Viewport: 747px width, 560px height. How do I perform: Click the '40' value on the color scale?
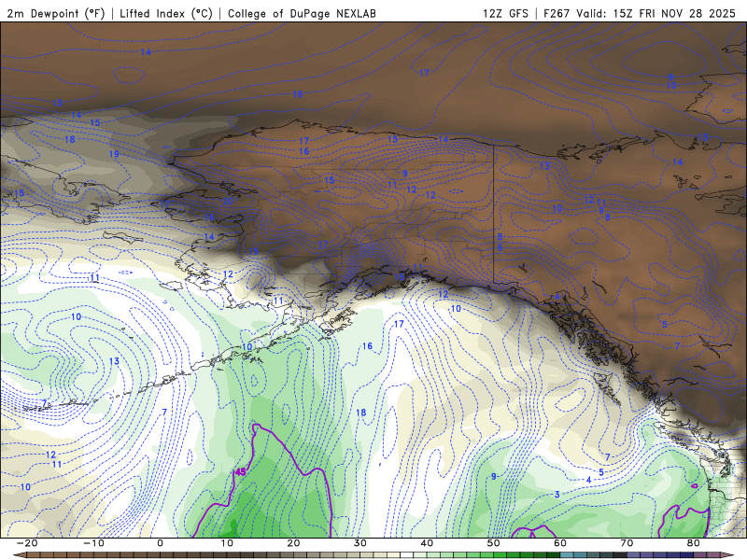[x=427, y=543]
